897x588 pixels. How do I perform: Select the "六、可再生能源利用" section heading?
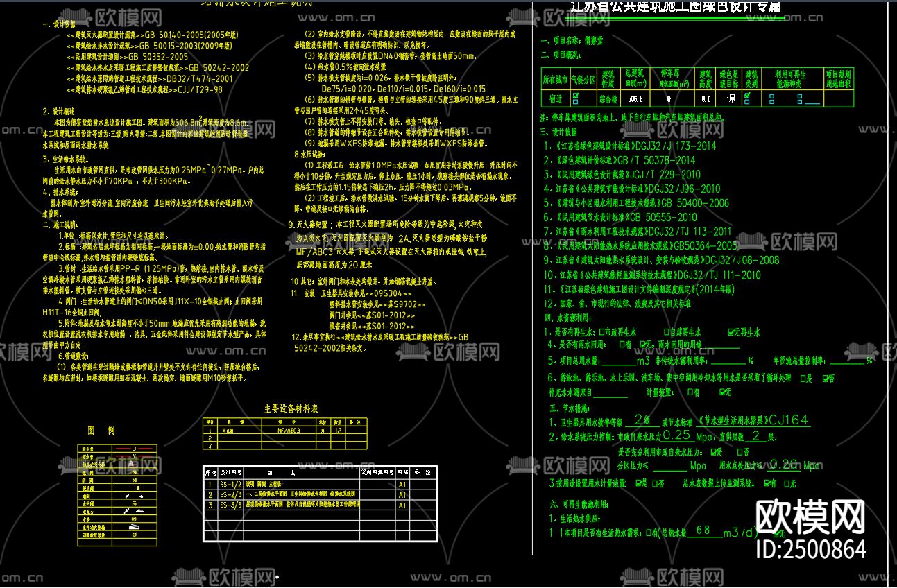pos(579,505)
